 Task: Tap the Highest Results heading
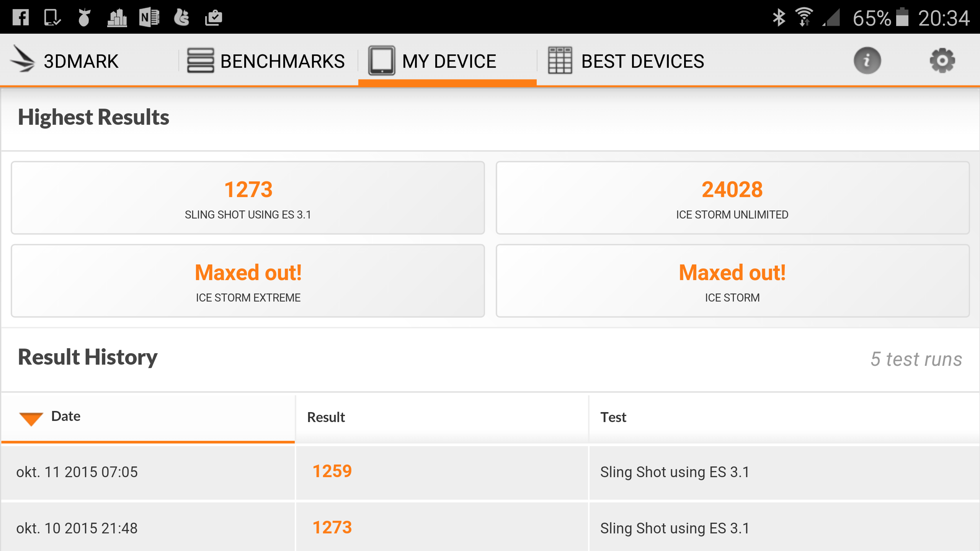pos(93,117)
